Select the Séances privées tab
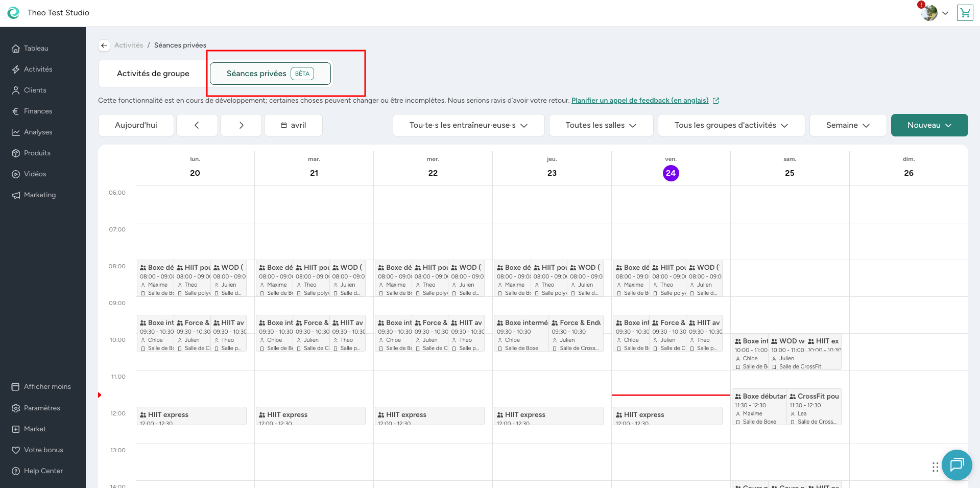 [x=270, y=74]
